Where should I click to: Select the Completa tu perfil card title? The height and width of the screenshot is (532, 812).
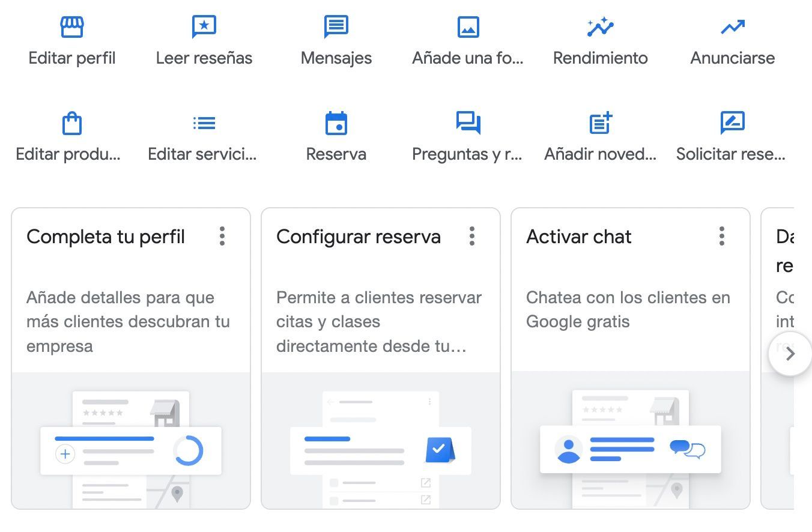pyautogui.click(x=106, y=237)
